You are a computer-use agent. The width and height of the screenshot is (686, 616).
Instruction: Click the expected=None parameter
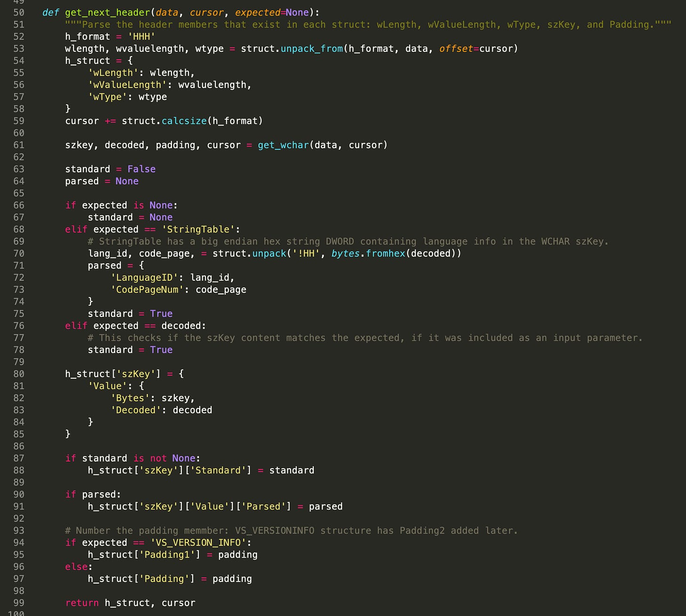(272, 13)
